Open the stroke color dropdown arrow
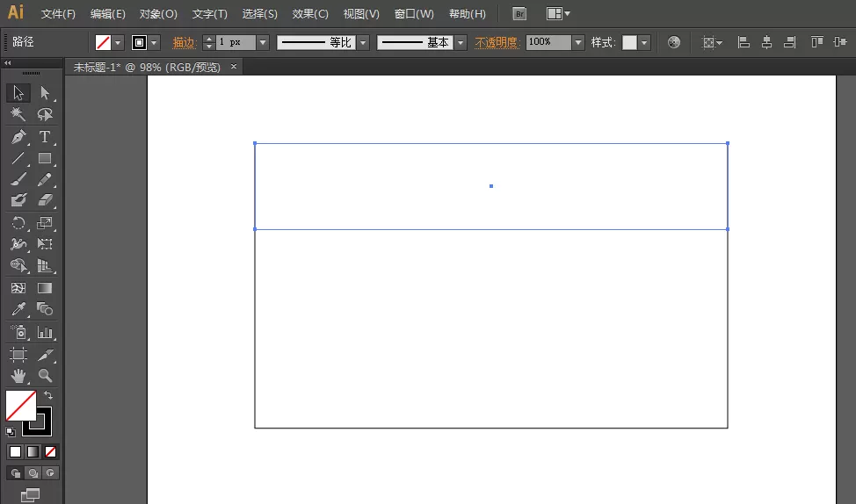 pyautogui.click(x=154, y=42)
